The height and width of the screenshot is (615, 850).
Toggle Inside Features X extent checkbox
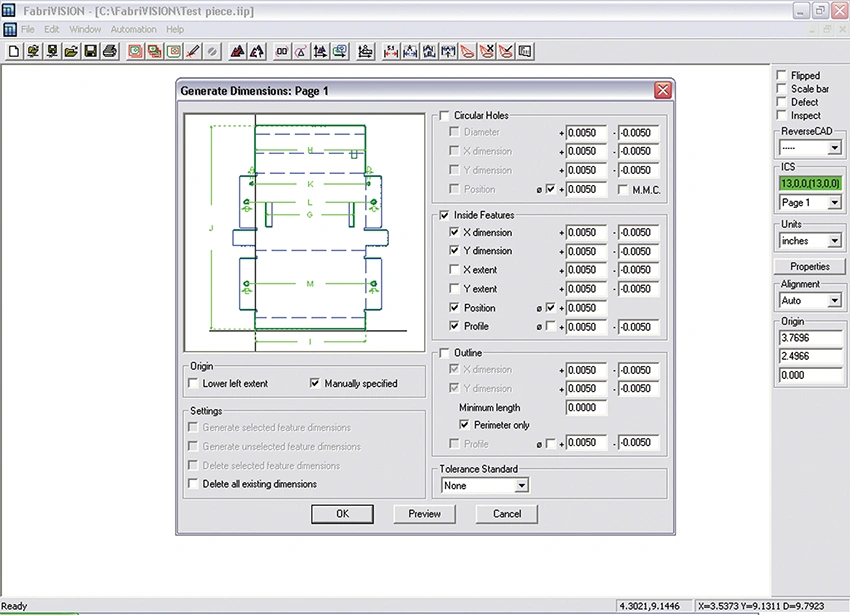[454, 270]
